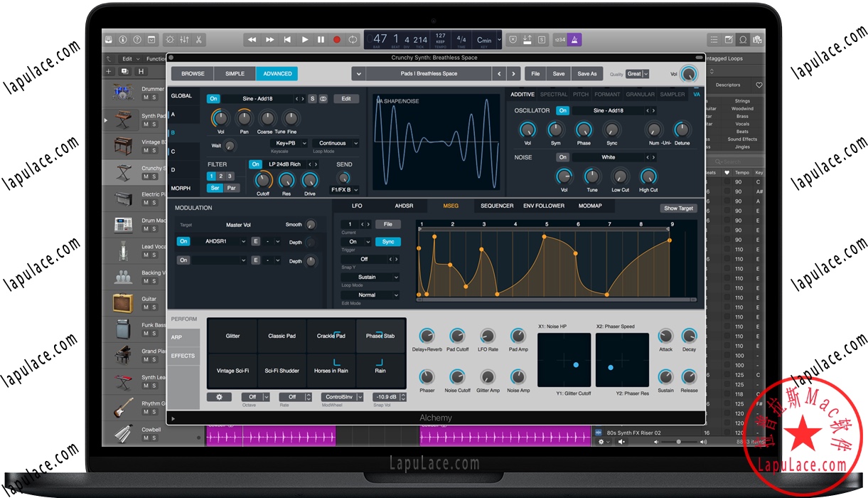
Task: Click the Save As button
Action: click(587, 73)
